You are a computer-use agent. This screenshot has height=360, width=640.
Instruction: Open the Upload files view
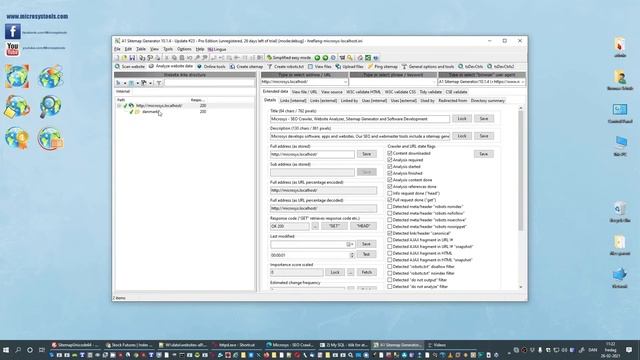click(349, 66)
